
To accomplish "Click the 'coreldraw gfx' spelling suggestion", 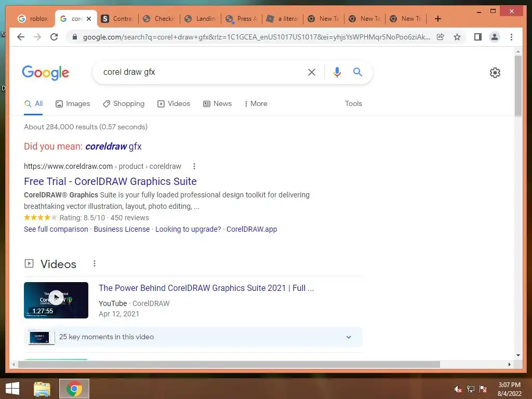I will (113, 146).
